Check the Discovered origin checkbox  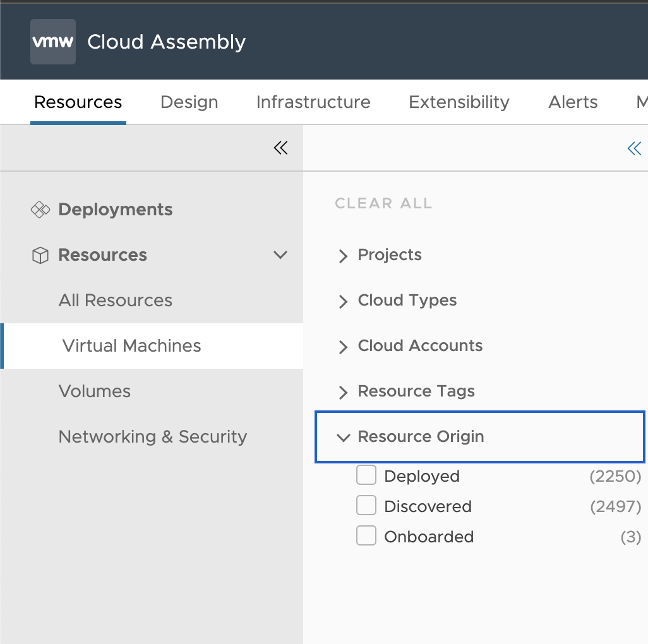(366, 505)
